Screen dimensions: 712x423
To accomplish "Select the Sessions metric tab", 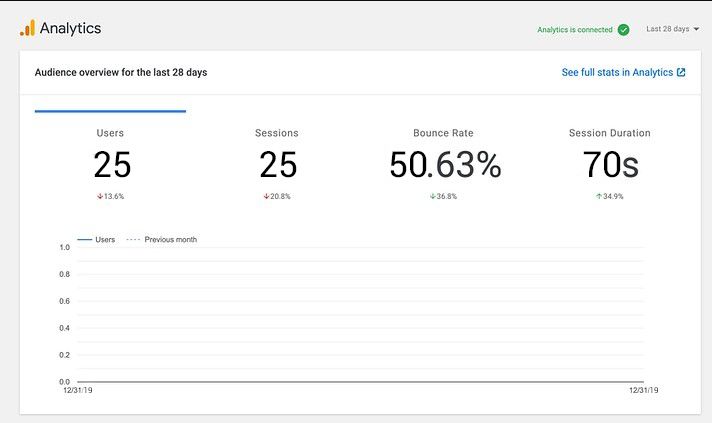I will coord(277,160).
